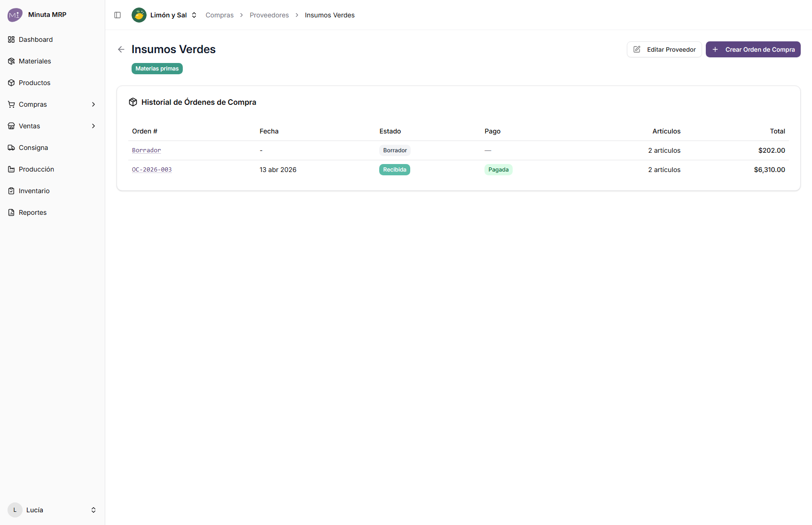
Task: Click the Reportes document icon
Action: tap(11, 212)
